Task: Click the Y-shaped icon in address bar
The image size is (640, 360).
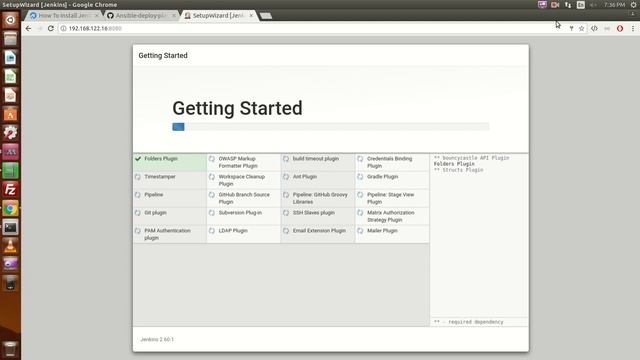Action: (x=571, y=29)
